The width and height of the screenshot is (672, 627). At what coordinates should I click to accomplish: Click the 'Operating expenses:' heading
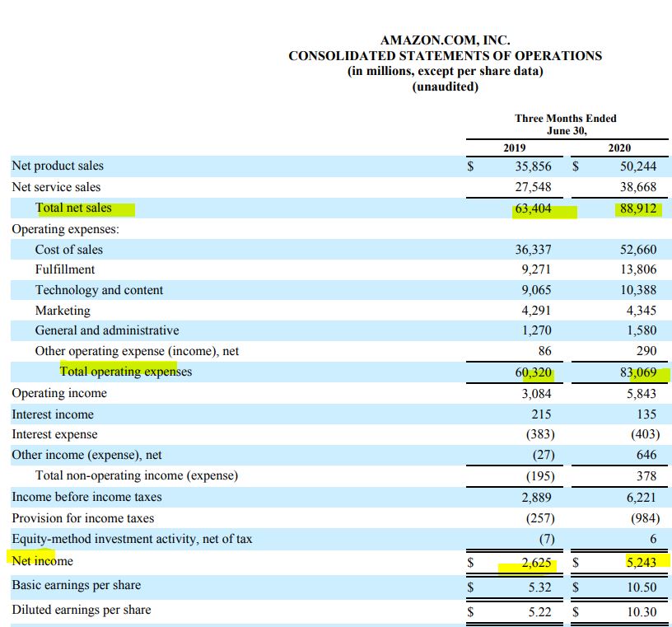coord(66,229)
